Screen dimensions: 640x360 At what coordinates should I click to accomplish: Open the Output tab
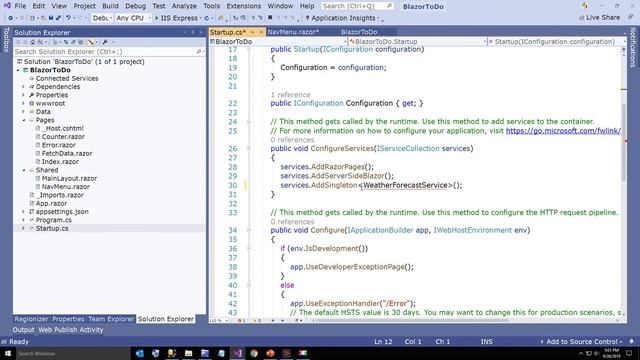(x=23, y=329)
